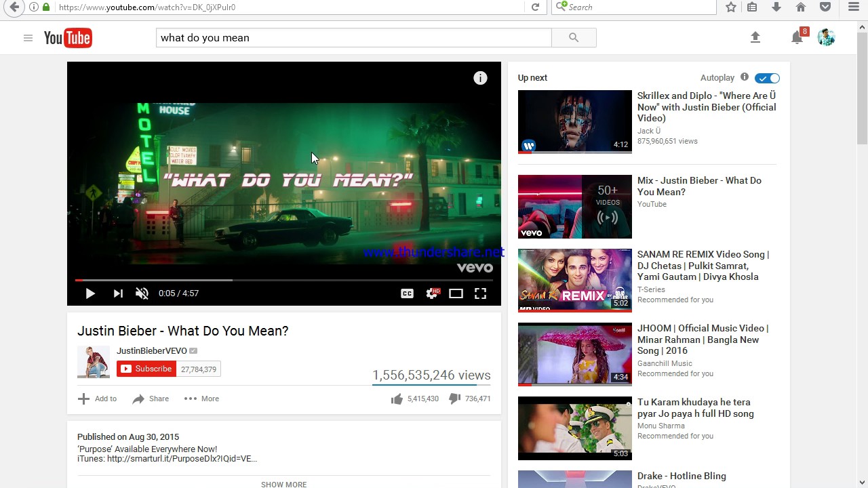Open Pocket icon in browser toolbar
The image size is (868, 488).
pyautogui.click(x=825, y=7)
